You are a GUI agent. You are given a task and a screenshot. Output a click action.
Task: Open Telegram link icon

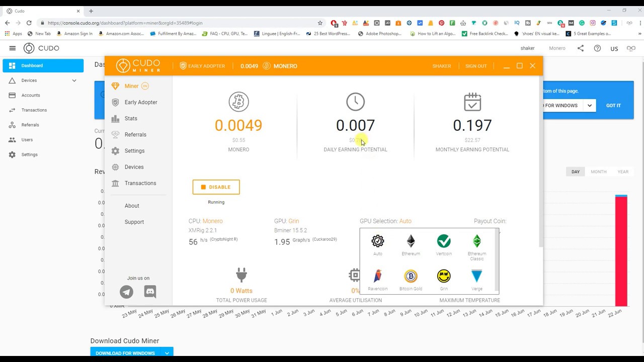pyautogui.click(x=126, y=292)
